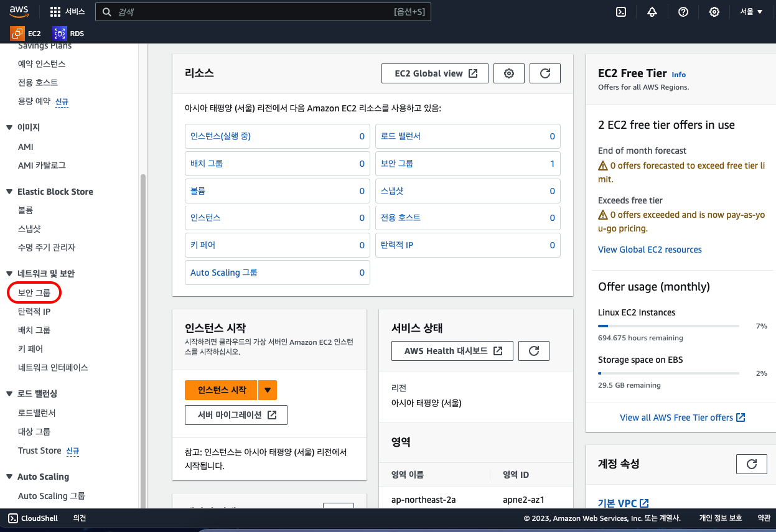Click View all AWS Free Tier offers
Image resolution: width=776 pixels, height=532 pixels.
682,418
